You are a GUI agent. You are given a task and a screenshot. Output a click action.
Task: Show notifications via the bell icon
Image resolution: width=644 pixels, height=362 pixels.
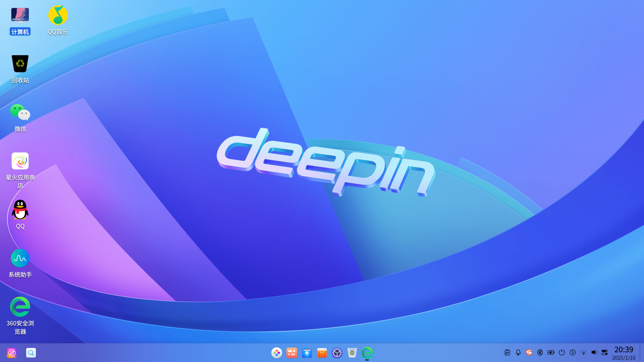coord(518,353)
